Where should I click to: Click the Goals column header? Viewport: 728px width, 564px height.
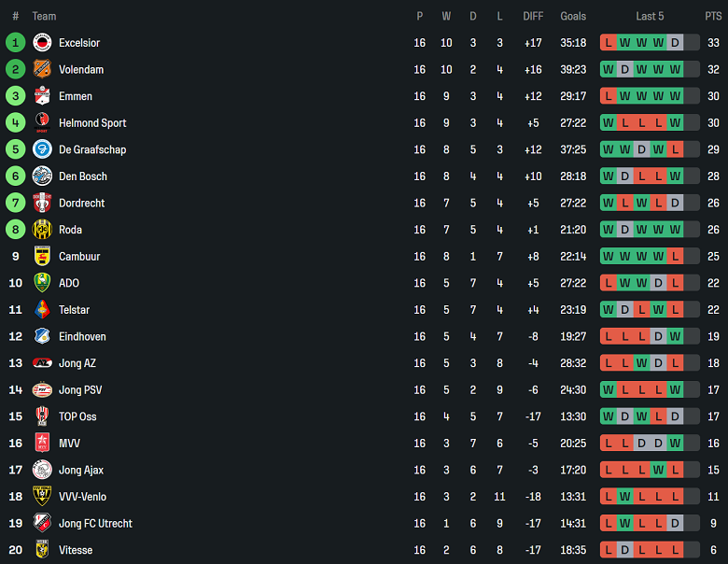pos(573,16)
